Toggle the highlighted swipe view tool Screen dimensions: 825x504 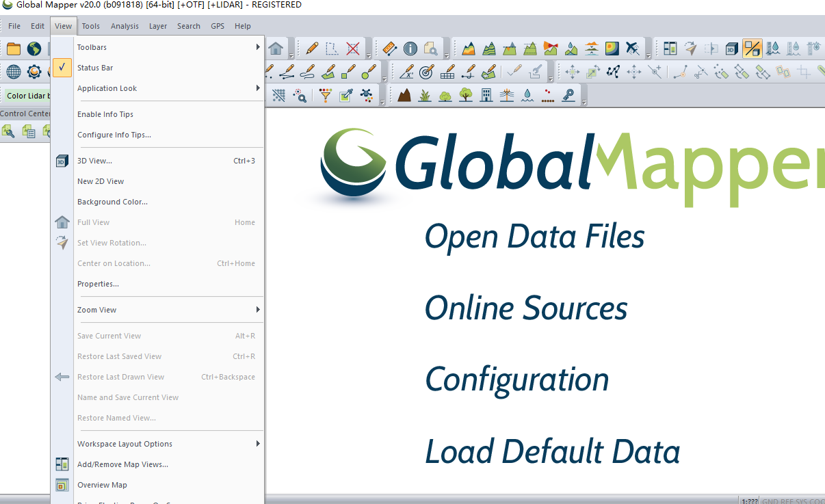click(751, 48)
